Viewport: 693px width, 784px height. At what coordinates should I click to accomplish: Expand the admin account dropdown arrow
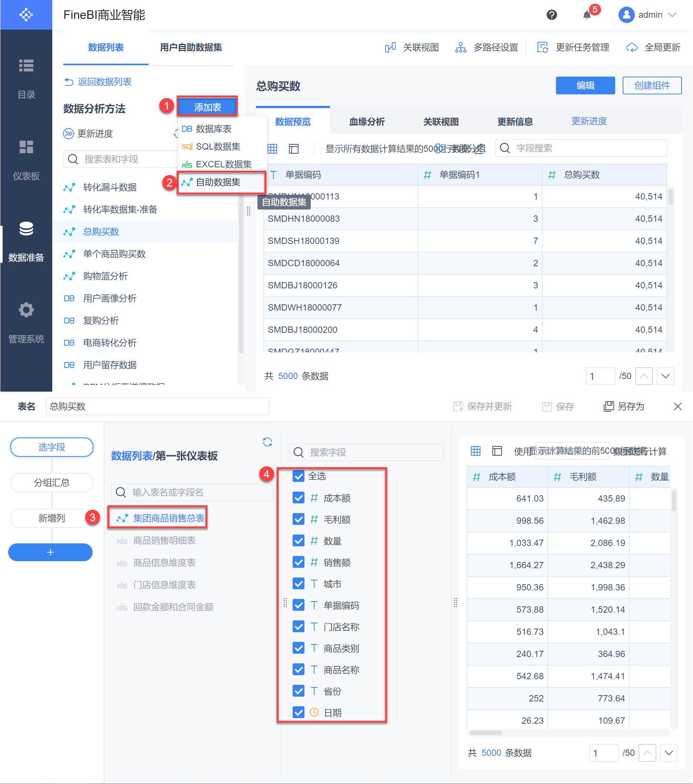(x=672, y=15)
